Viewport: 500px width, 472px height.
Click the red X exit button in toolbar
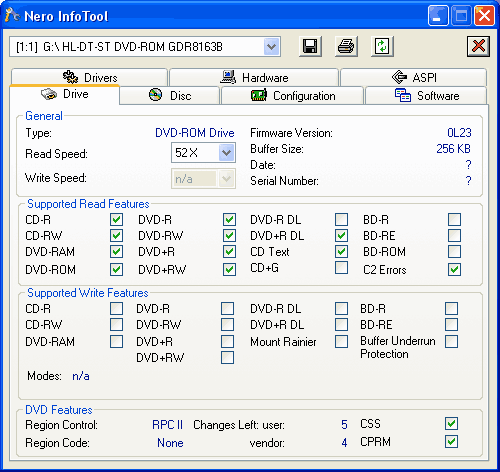(x=478, y=46)
